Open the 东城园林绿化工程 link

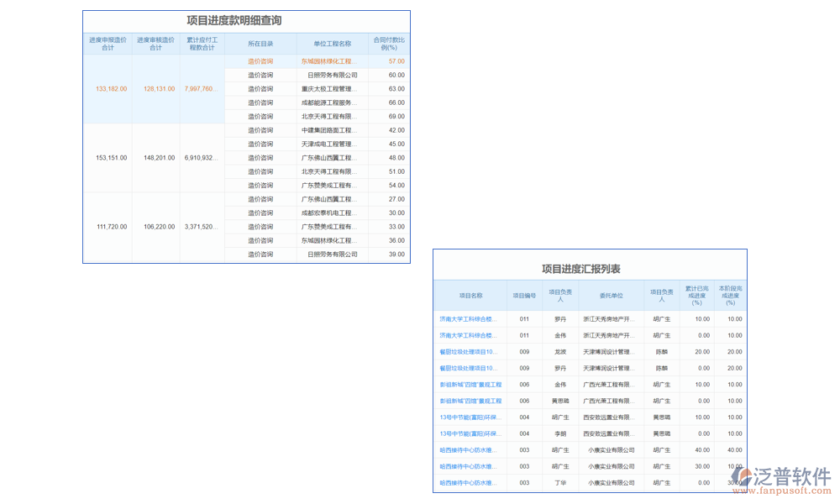(x=329, y=61)
